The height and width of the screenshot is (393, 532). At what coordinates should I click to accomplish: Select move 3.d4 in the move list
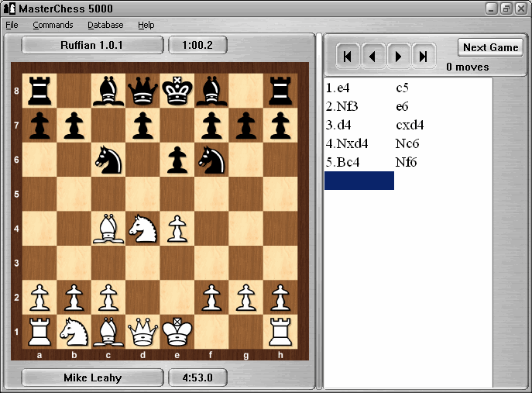pyautogui.click(x=342, y=125)
